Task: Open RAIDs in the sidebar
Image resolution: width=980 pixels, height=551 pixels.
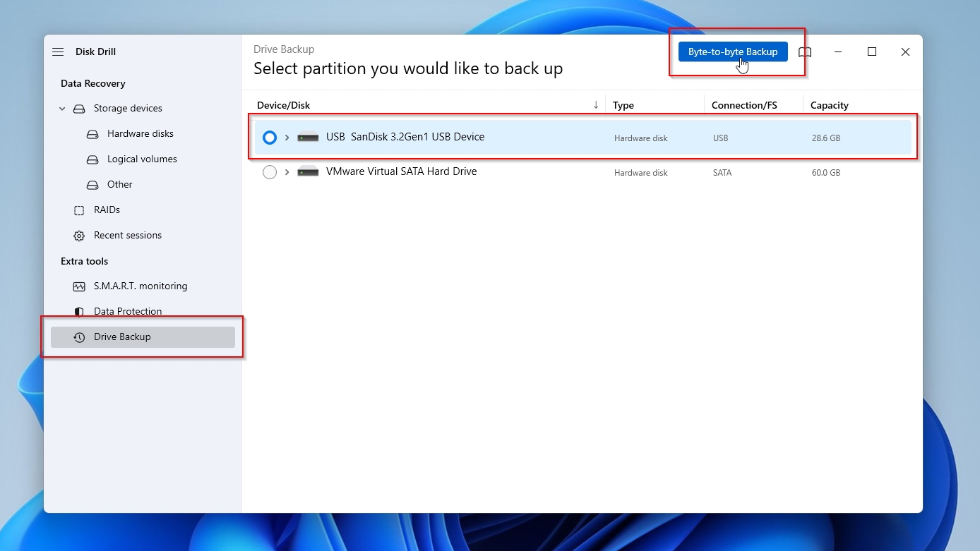Action: tap(107, 210)
